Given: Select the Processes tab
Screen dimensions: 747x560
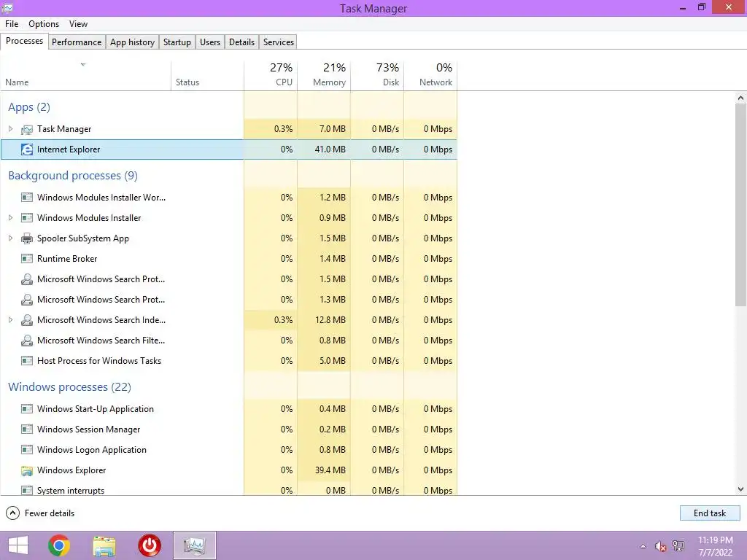Looking at the screenshot, I should pos(24,41).
